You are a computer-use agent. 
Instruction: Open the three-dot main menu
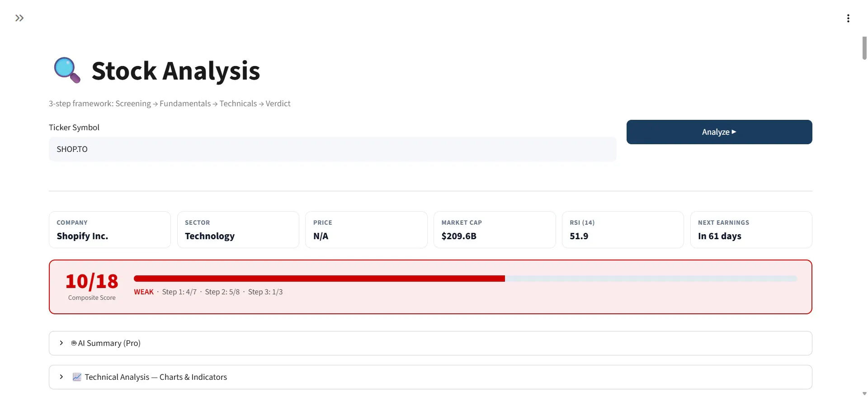click(848, 18)
